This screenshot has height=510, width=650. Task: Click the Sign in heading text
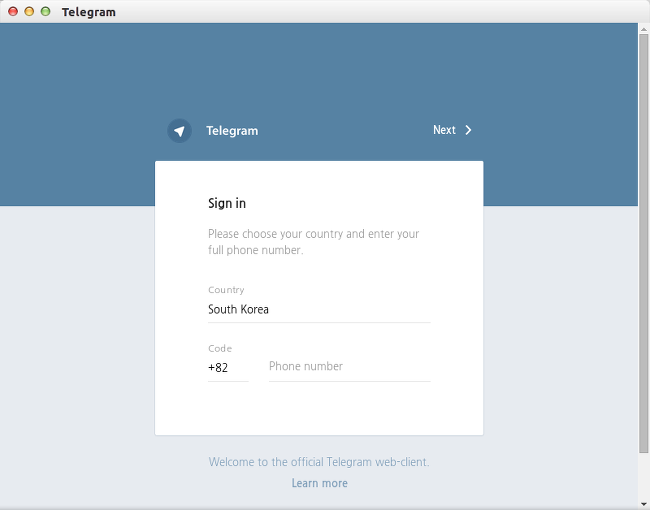click(x=227, y=204)
